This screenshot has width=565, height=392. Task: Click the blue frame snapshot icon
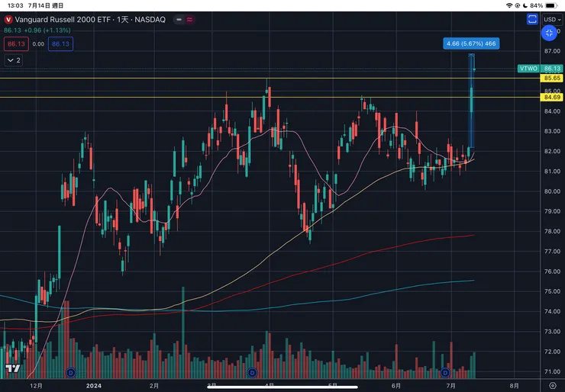coord(532,19)
